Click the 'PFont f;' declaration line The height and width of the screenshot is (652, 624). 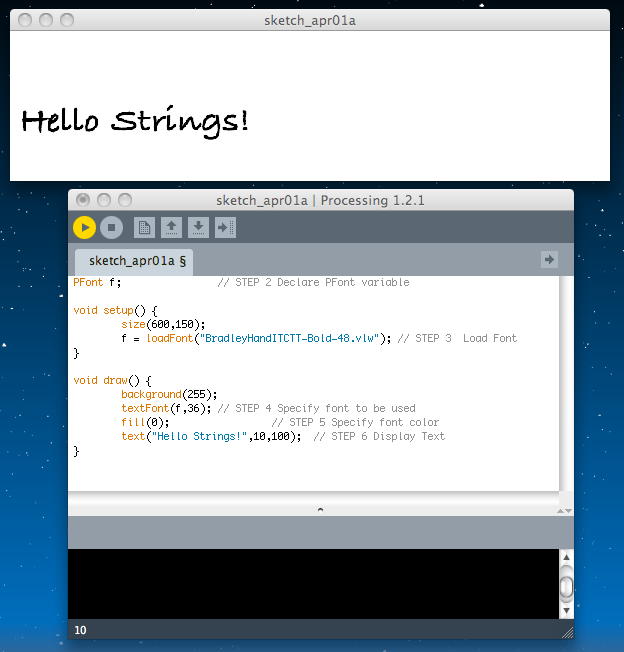point(97,282)
